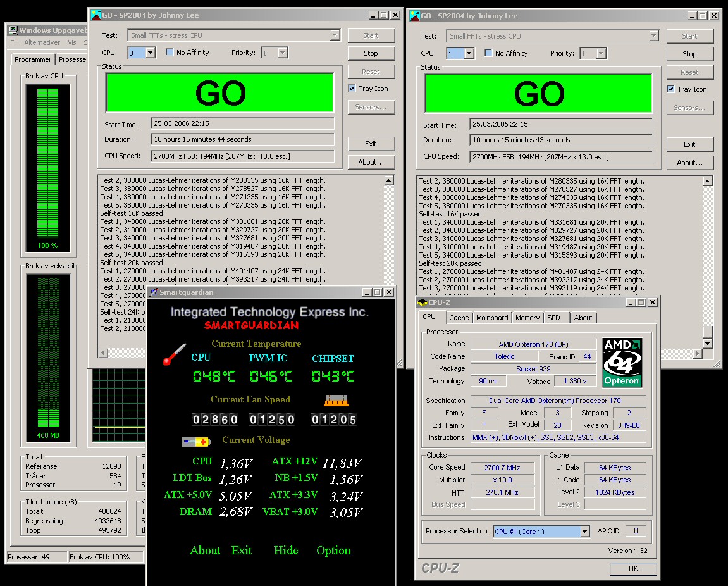Screen dimensions: 728x586
Task: Open the Vis menu in Task Manager
Action: [x=72, y=42]
